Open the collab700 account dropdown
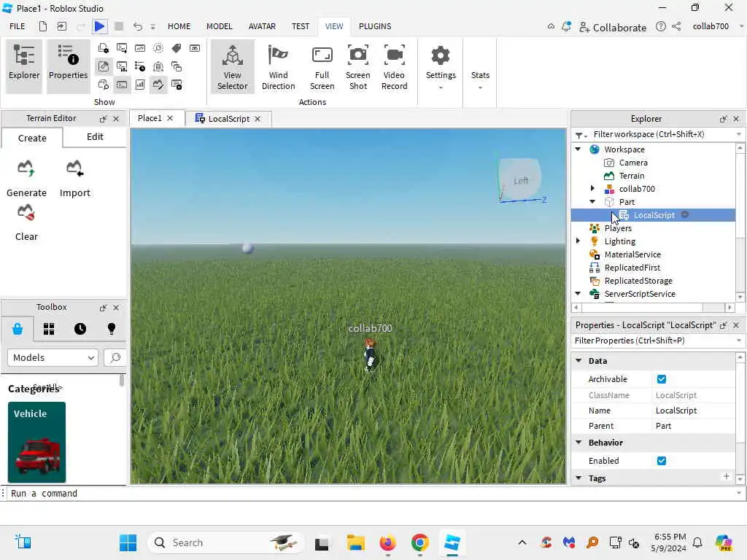Viewport: 747px width, 560px height. pyautogui.click(x=716, y=26)
